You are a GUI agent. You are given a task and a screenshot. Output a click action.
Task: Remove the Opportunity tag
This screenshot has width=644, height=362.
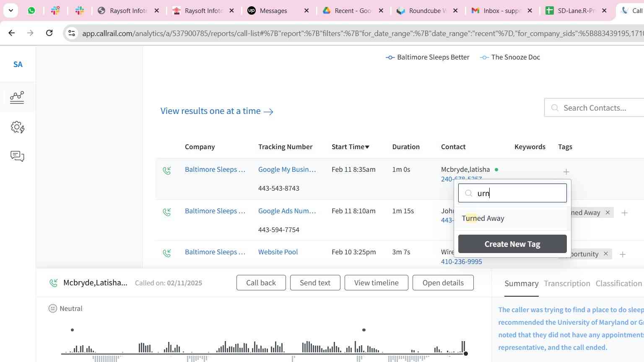[605, 254]
